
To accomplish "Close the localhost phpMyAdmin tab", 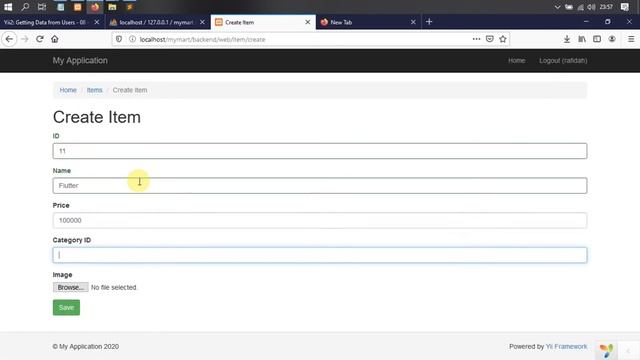I will point(202,22).
